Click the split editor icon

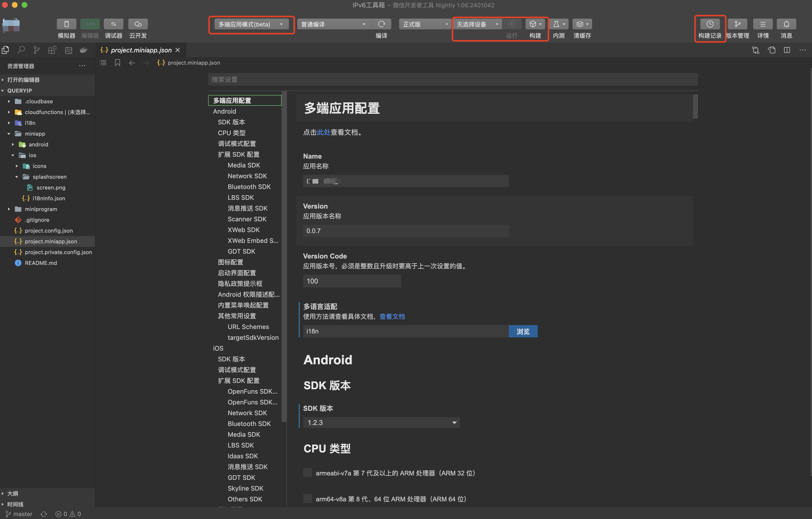click(787, 50)
